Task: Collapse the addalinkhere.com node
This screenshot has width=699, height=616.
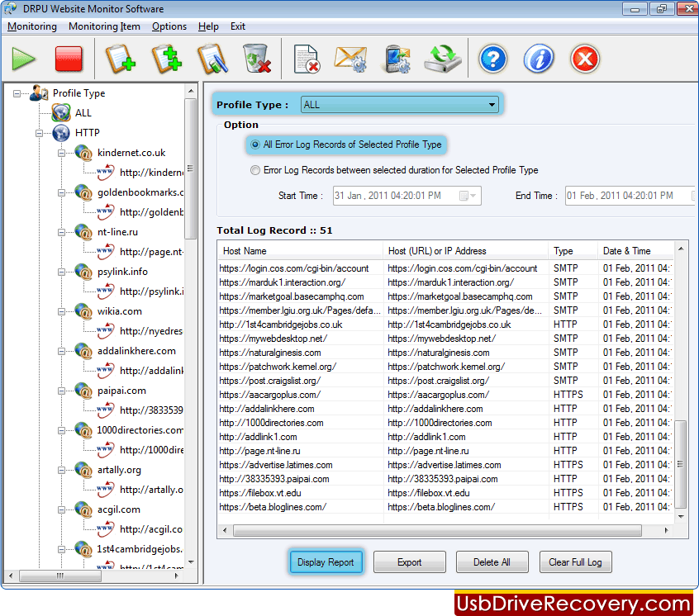Action: [61, 352]
